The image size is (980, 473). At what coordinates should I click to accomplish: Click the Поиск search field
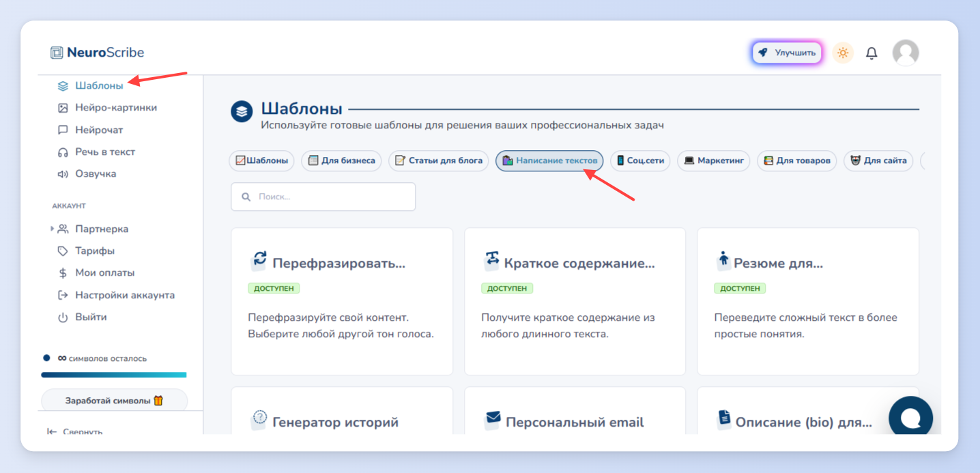pos(323,197)
